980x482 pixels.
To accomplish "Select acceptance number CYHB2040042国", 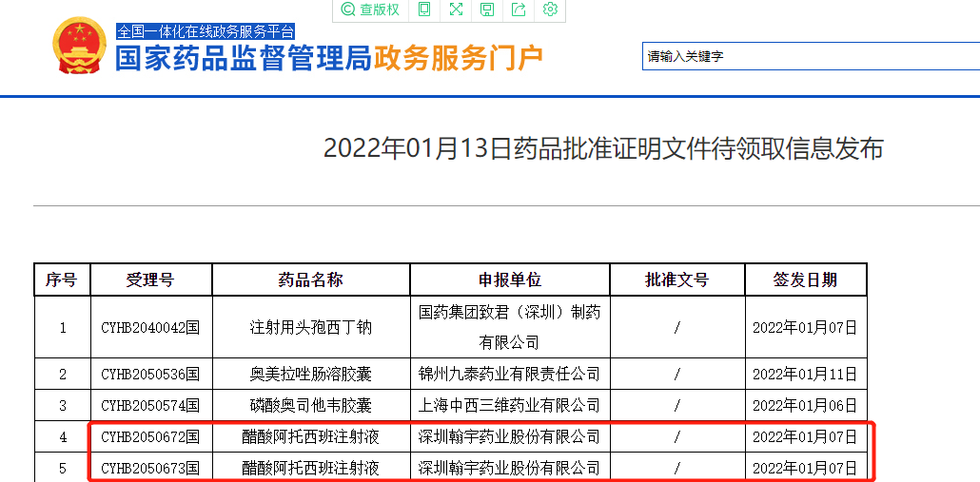I will (150, 327).
